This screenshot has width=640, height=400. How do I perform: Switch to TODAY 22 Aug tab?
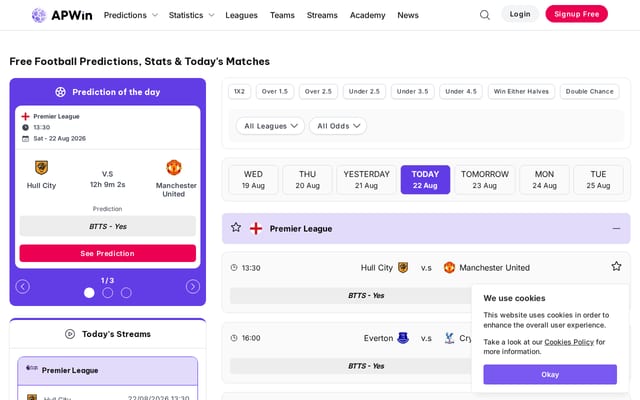[425, 180]
